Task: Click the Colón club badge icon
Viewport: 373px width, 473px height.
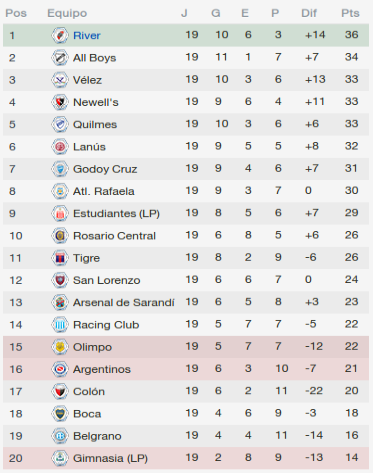Action: coord(60,391)
